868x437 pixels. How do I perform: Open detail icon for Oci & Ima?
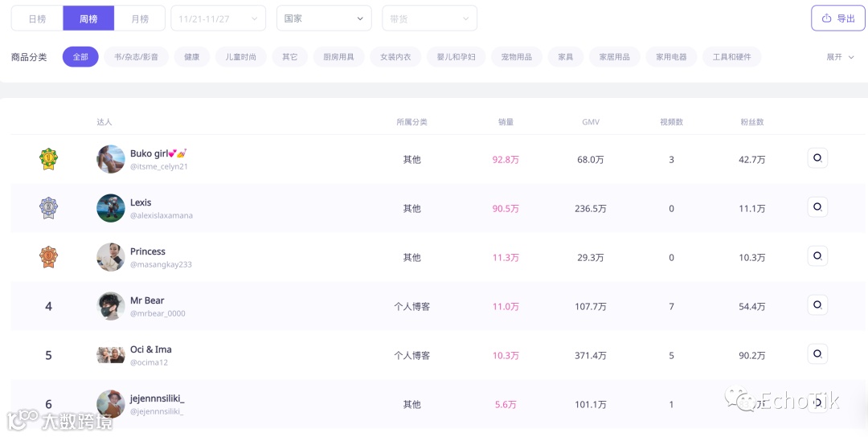pyautogui.click(x=817, y=354)
